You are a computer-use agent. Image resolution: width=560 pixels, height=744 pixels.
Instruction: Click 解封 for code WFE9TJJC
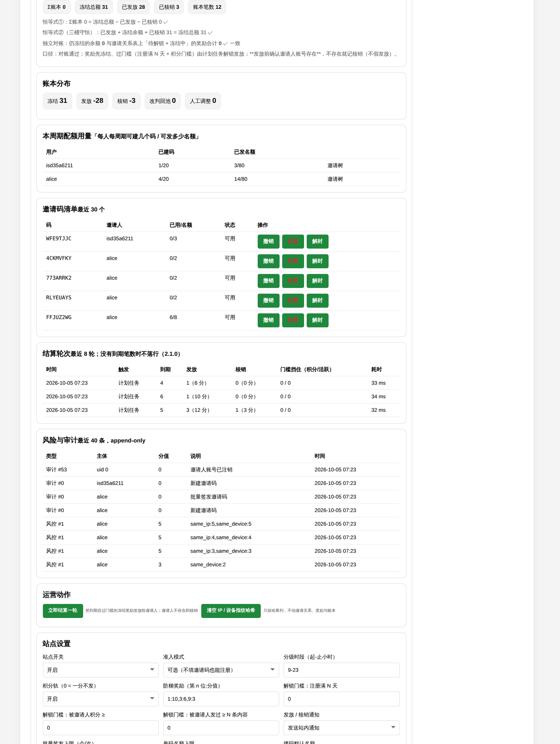click(317, 241)
